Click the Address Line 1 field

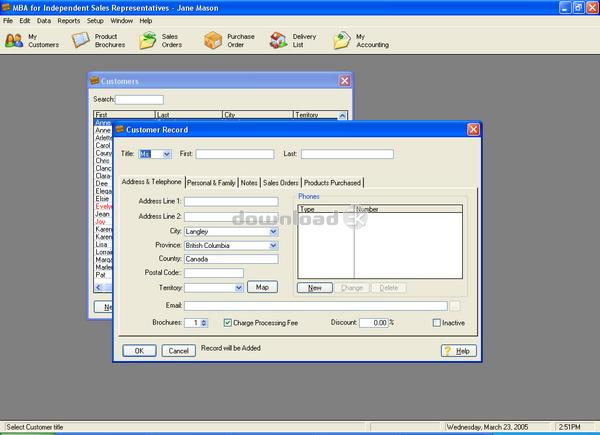click(x=231, y=202)
